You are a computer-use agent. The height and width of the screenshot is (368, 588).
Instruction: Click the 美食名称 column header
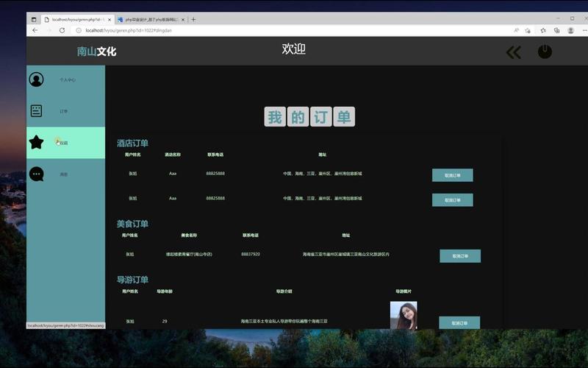[189, 236]
